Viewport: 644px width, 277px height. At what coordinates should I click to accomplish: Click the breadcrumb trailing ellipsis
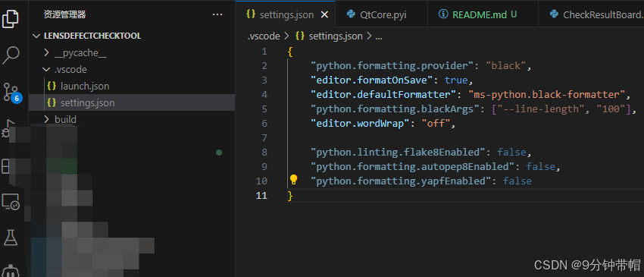[378, 36]
